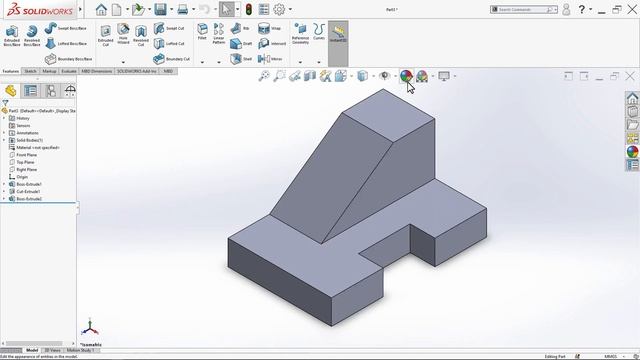This screenshot has height=360, width=640.
Task: Select the Boundary Cut tool
Action: pos(171,59)
